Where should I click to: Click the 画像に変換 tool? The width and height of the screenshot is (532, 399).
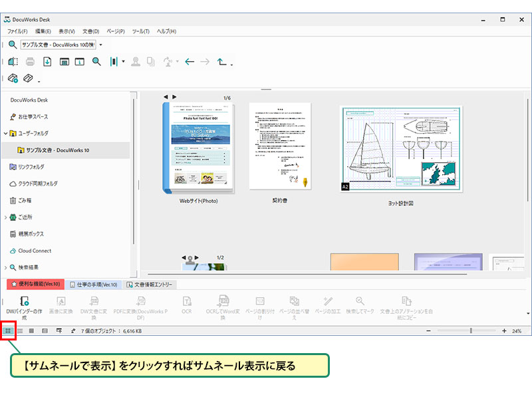61,305
